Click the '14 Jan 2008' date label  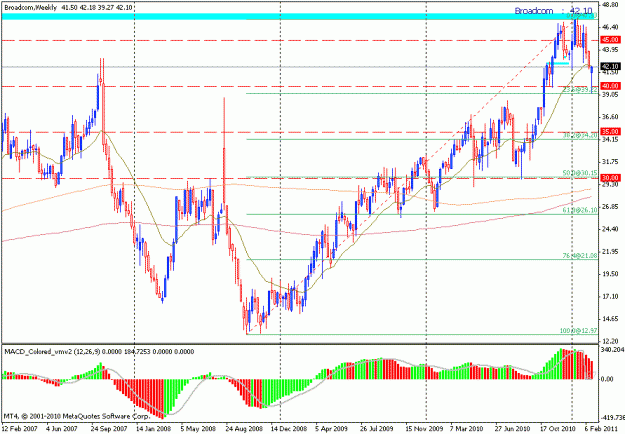tap(153, 428)
